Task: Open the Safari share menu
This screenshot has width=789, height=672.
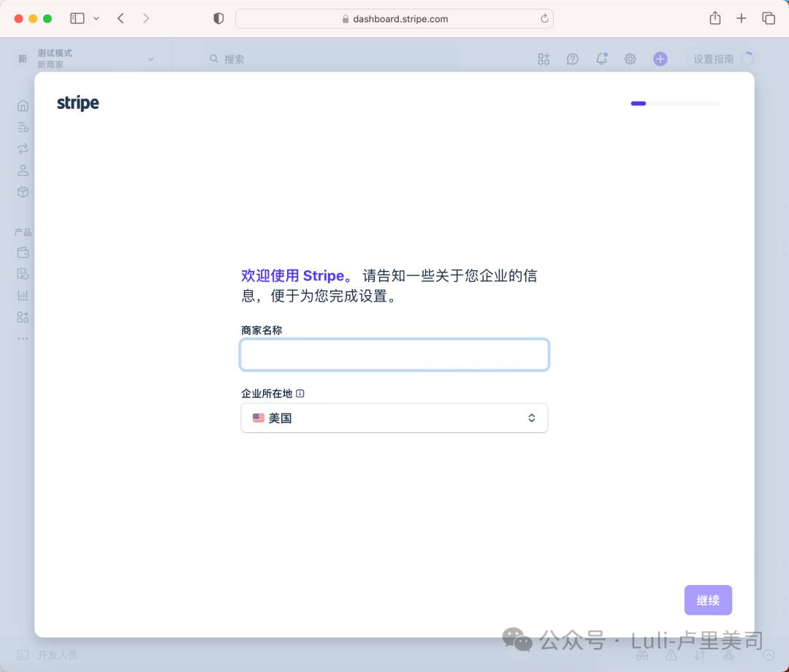Action: [715, 18]
